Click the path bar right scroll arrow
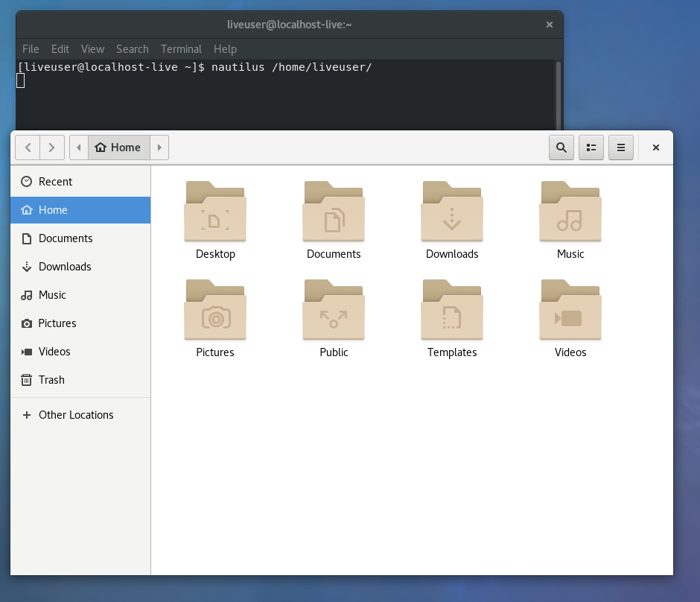Screen dimensions: 700x602 pyautogui.click(x=159, y=148)
